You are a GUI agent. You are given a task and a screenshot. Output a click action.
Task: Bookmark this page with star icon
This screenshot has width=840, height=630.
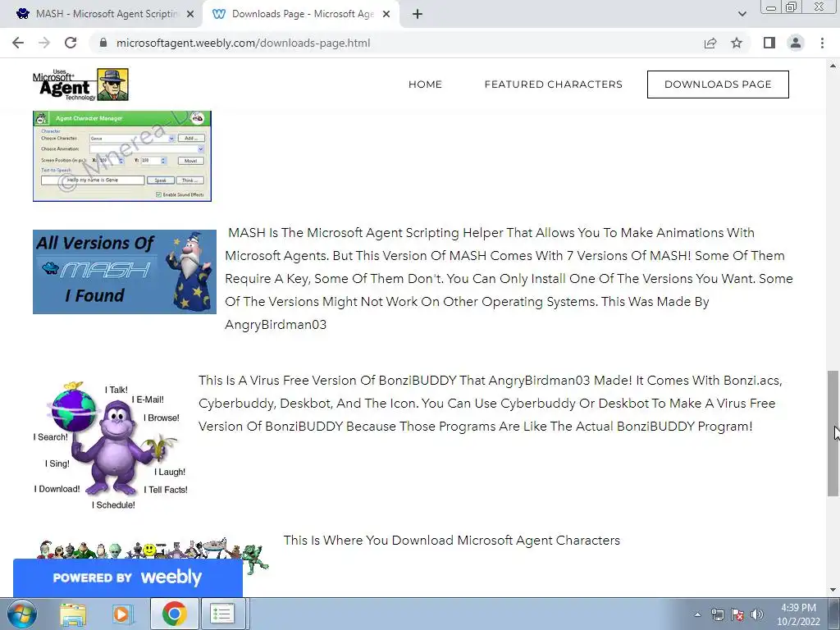tap(737, 43)
